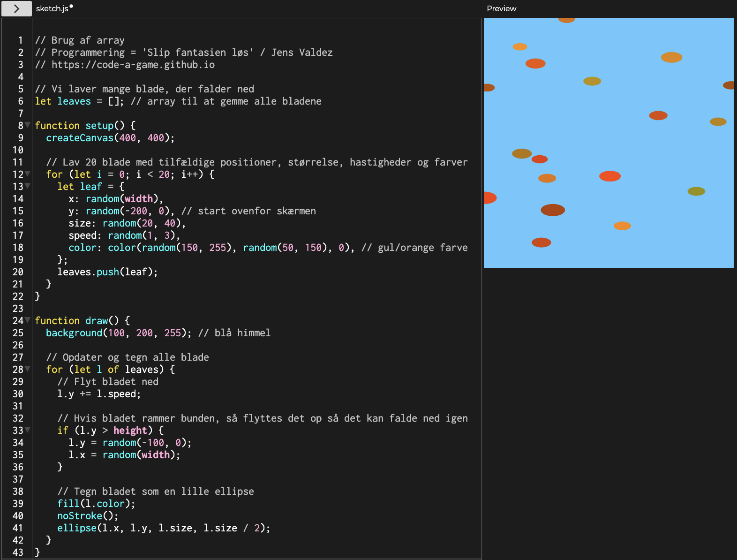
Task: Click the unsaved-changes dot beside sketch.js
Action: (71, 7)
